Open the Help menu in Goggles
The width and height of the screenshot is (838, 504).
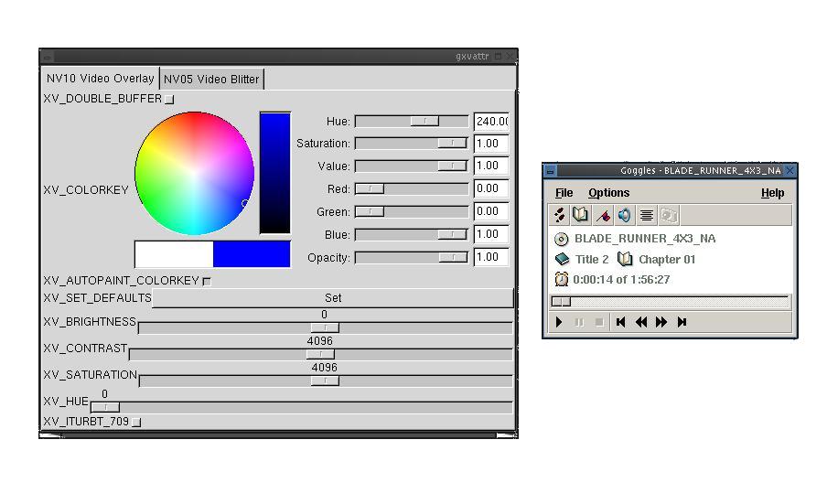(772, 193)
